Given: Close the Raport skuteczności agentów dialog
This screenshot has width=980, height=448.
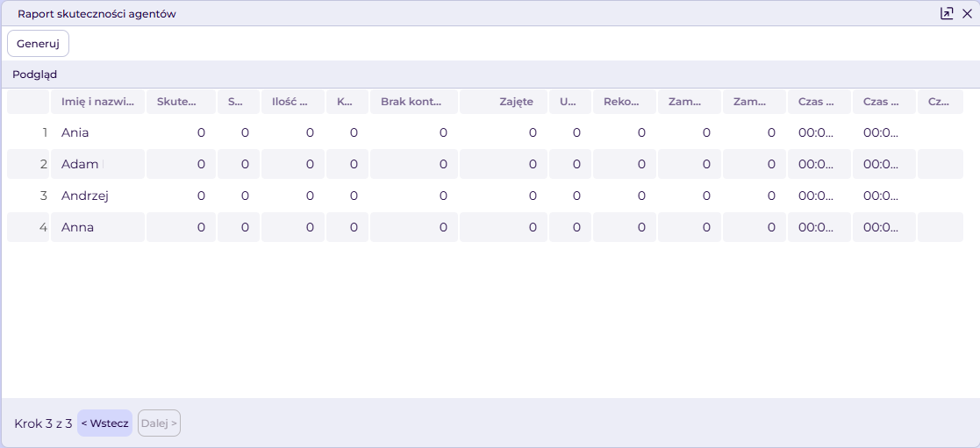Looking at the screenshot, I should [967, 14].
